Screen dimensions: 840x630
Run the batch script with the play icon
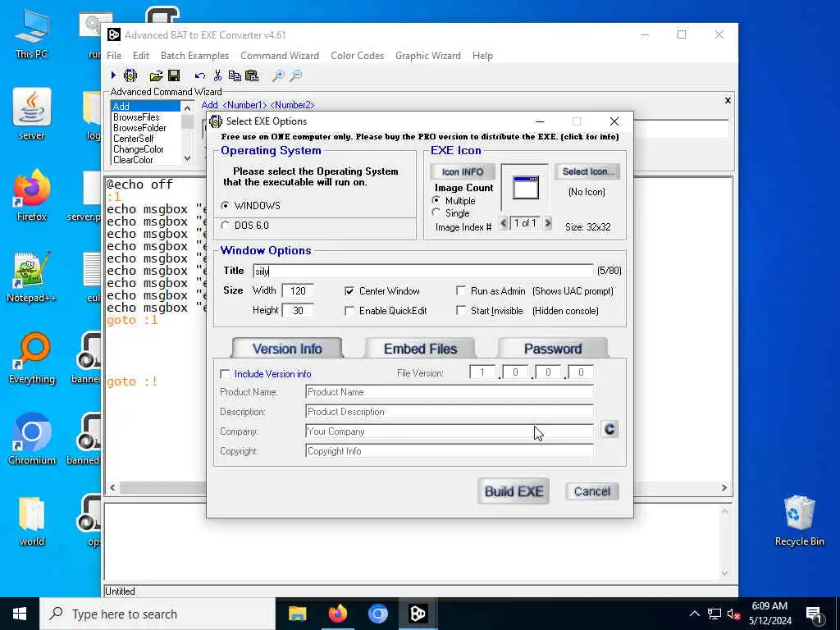[113, 75]
